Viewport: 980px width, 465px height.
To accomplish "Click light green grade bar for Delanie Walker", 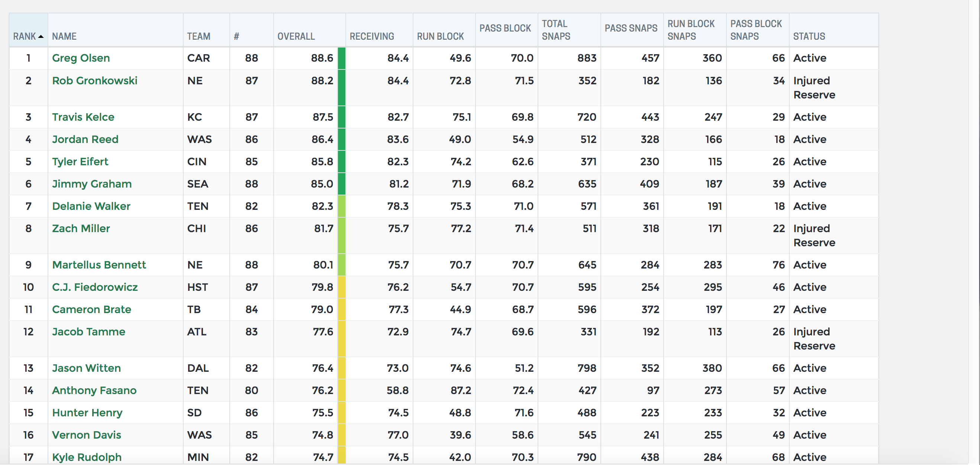I will [x=341, y=206].
